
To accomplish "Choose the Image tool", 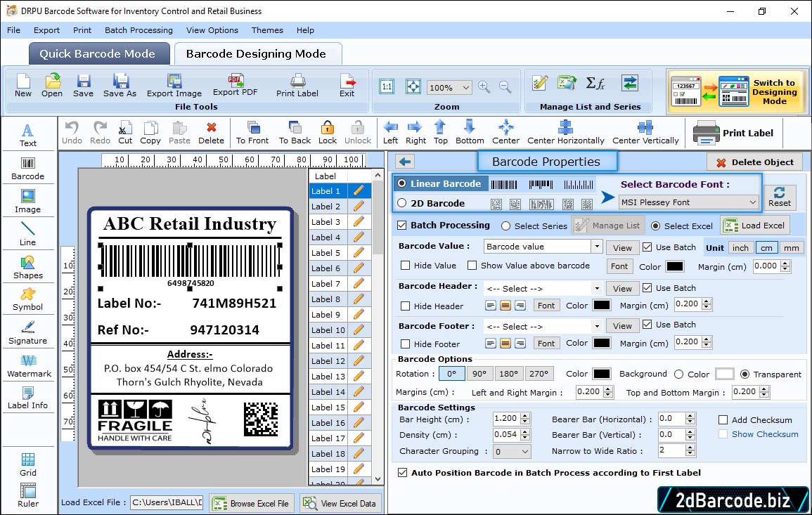I will [x=28, y=202].
